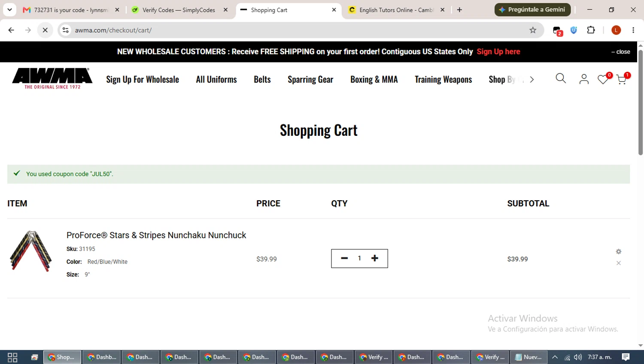Close the Shopping Cart browser tab
This screenshot has width=644, height=364.
pyautogui.click(x=334, y=10)
